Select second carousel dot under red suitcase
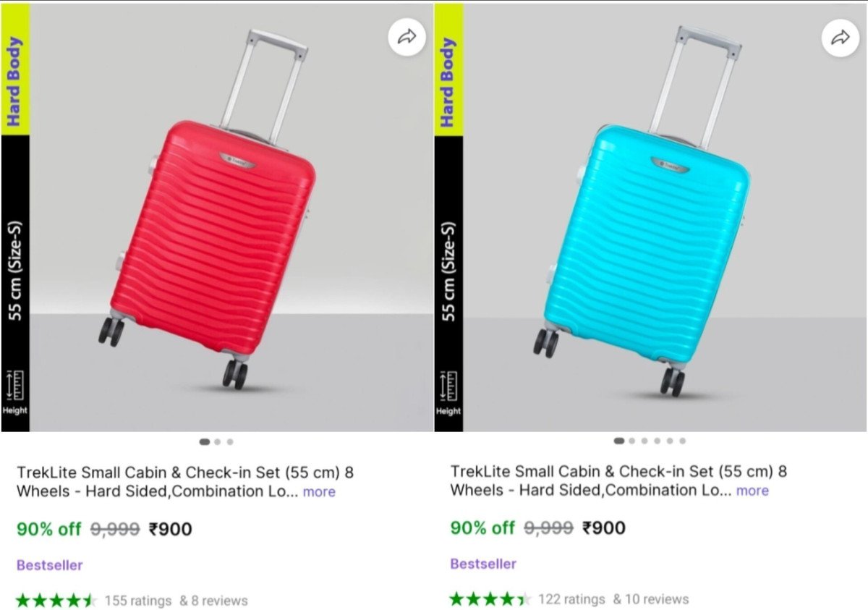Viewport: 868px width, 610px height. [x=217, y=441]
